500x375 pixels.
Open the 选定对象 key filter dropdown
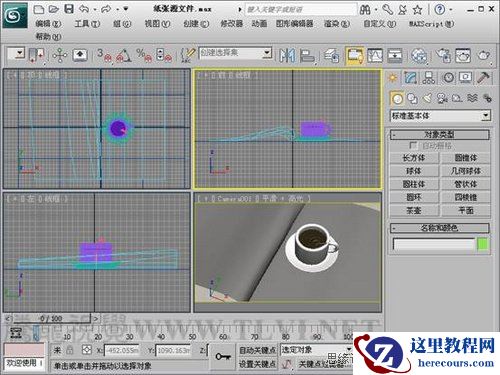tap(316, 350)
